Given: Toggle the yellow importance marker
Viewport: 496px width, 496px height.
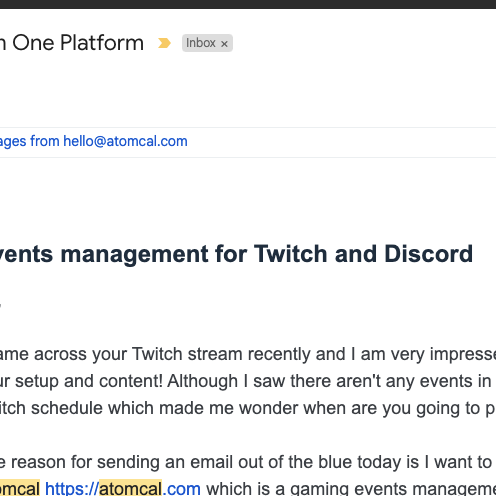Looking at the screenshot, I should [164, 43].
